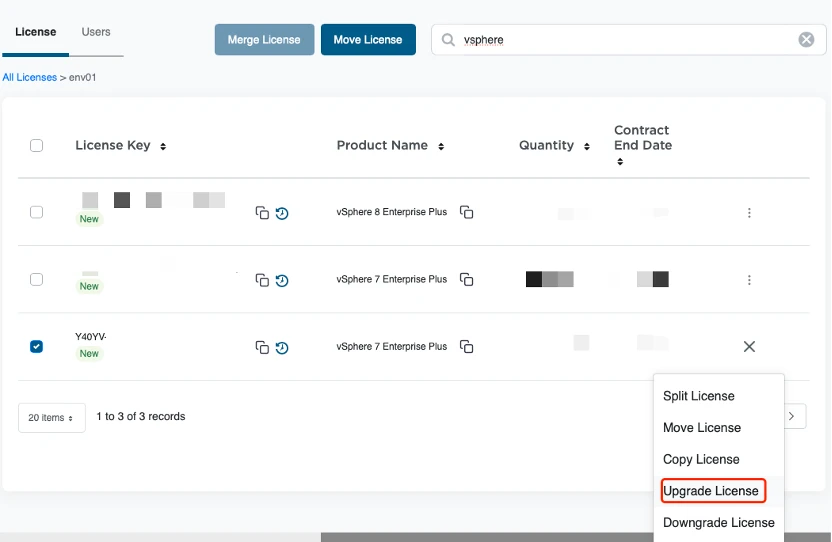View history of the Y40YV license
The height and width of the screenshot is (542, 832).
point(282,348)
